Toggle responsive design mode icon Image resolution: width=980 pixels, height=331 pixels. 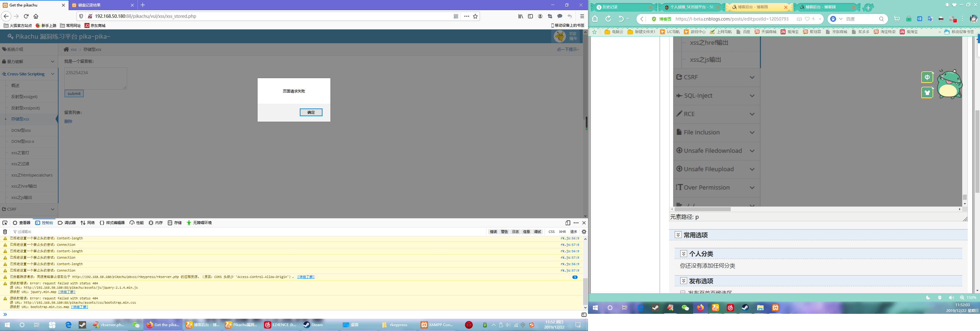[567, 223]
